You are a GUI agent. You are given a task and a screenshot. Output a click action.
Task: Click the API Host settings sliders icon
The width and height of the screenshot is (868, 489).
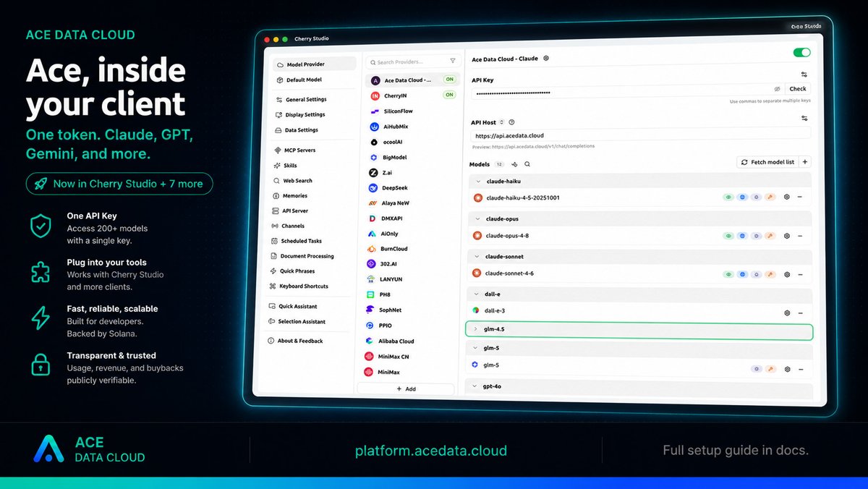[x=804, y=118]
